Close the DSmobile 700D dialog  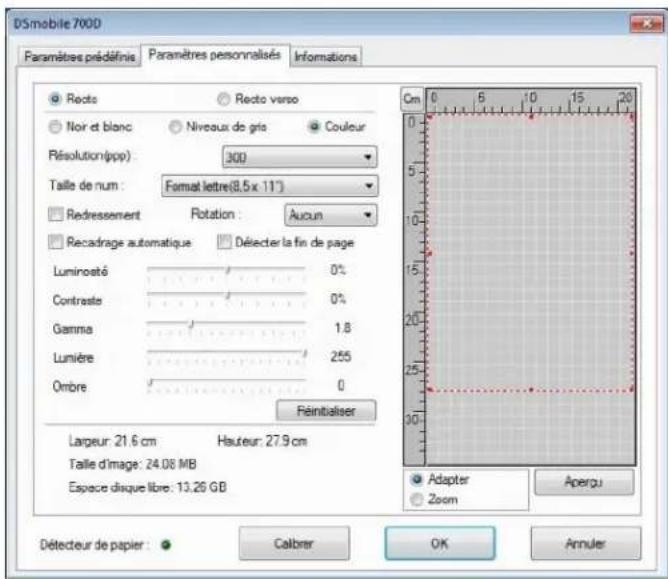click(646, 24)
